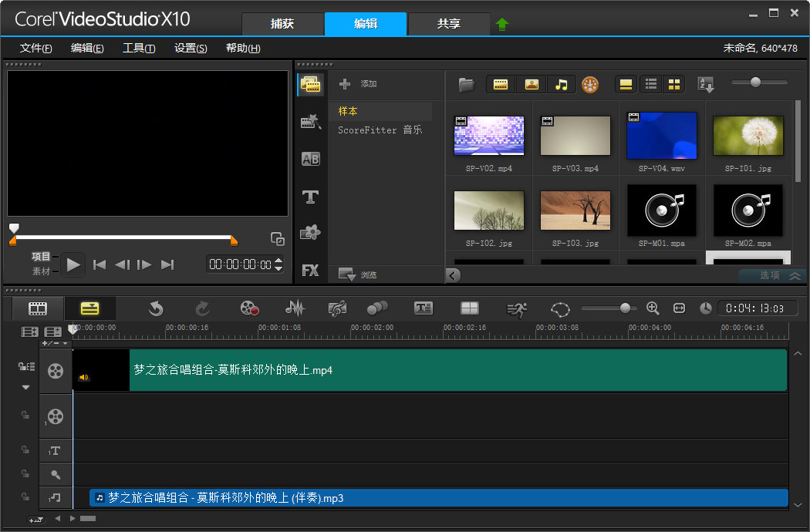Image resolution: width=810 pixels, height=532 pixels.
Task: Open the Title (T) library panel
Action: coord(310,197)
